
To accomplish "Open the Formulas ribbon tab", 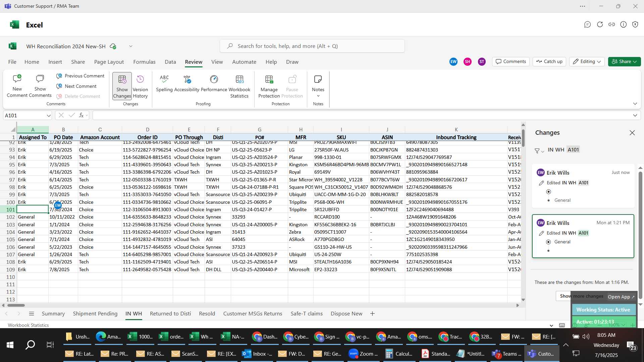I will [x=144, y=62].
